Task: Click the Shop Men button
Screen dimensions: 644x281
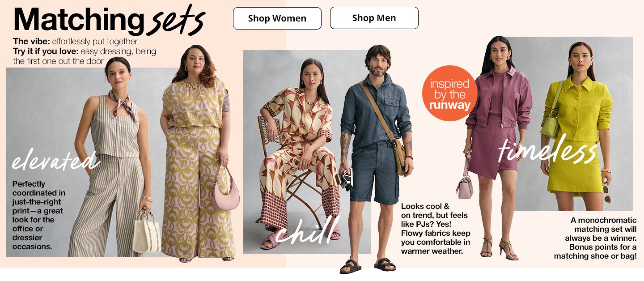Action: point(374,18)
